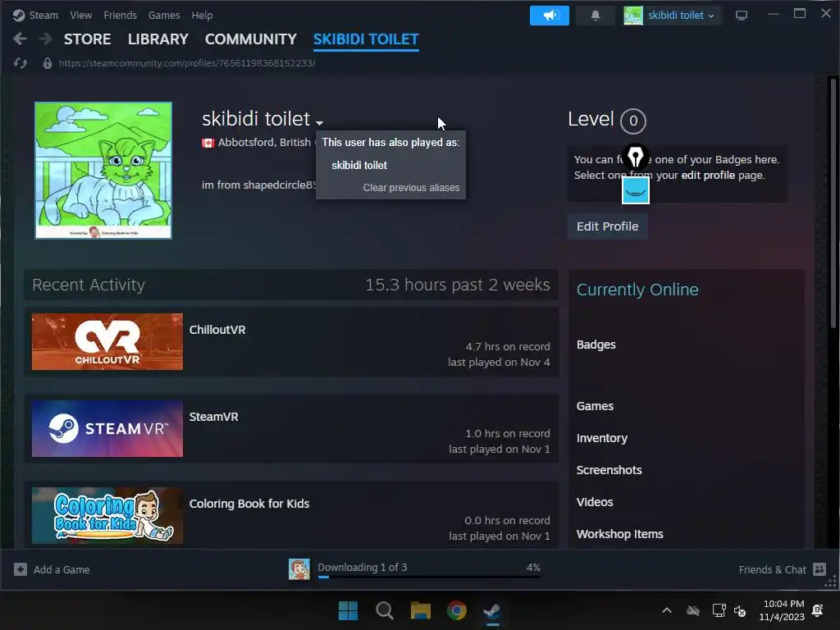Open the Videos link
Screen dimensions: 840x630
point(595,502)
